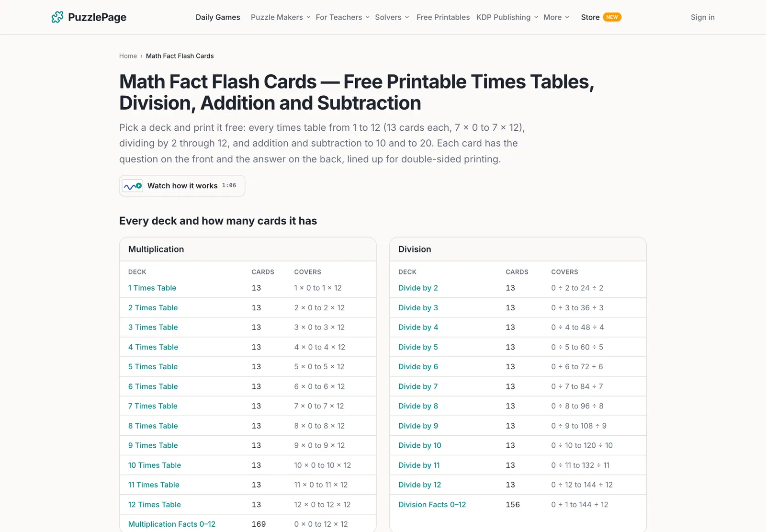Viewport: 766px width, 532px height.
Task: Open the 7 Times Table deck
Action: point(153,406)
